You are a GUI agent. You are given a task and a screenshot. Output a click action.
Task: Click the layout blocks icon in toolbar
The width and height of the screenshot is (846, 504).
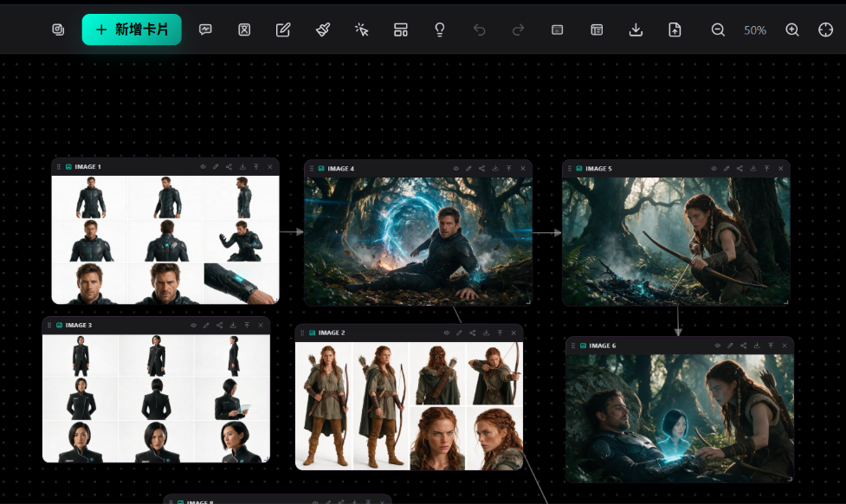(x=401, y=29)
